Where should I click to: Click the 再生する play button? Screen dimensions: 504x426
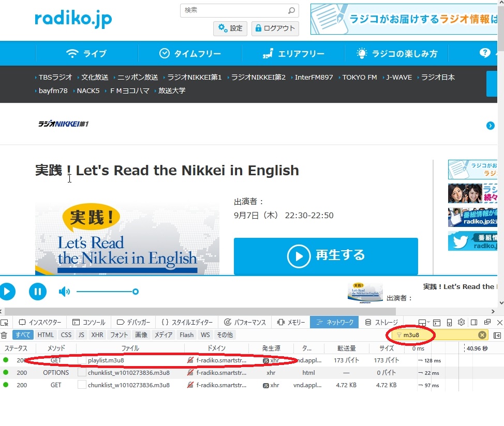325,256
